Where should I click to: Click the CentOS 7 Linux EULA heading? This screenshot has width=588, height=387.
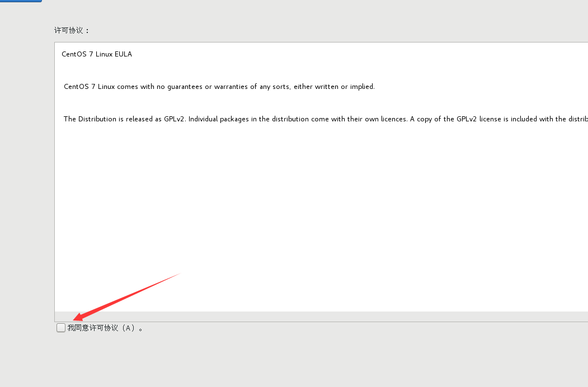[x=97, y=54]
